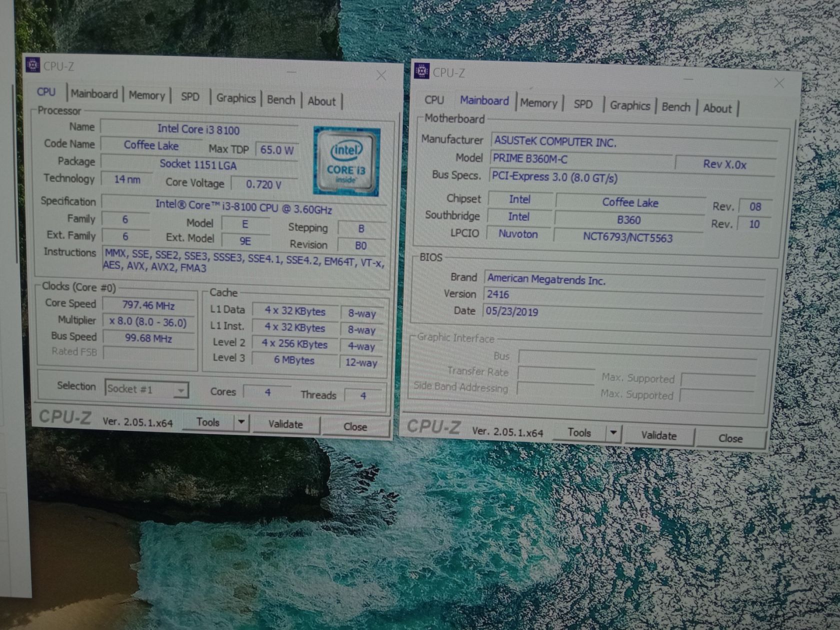Click the 'PCI-Express 3.0 (8.0 GT/s)' bus specs
Screen dimensions: 840x630
(632, 177)
